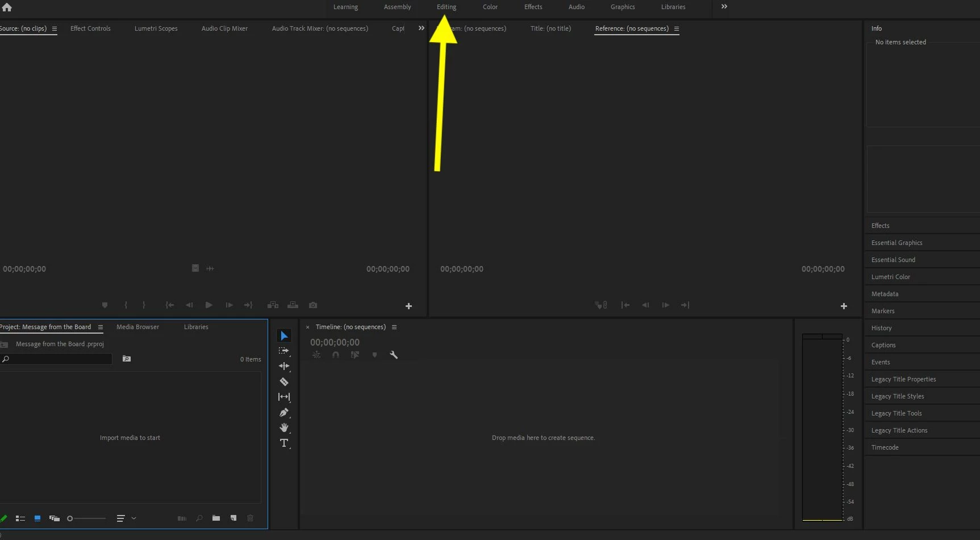Switch Project panel to Icon View
The height and width of the screenshot is (540, 980).
37,518
